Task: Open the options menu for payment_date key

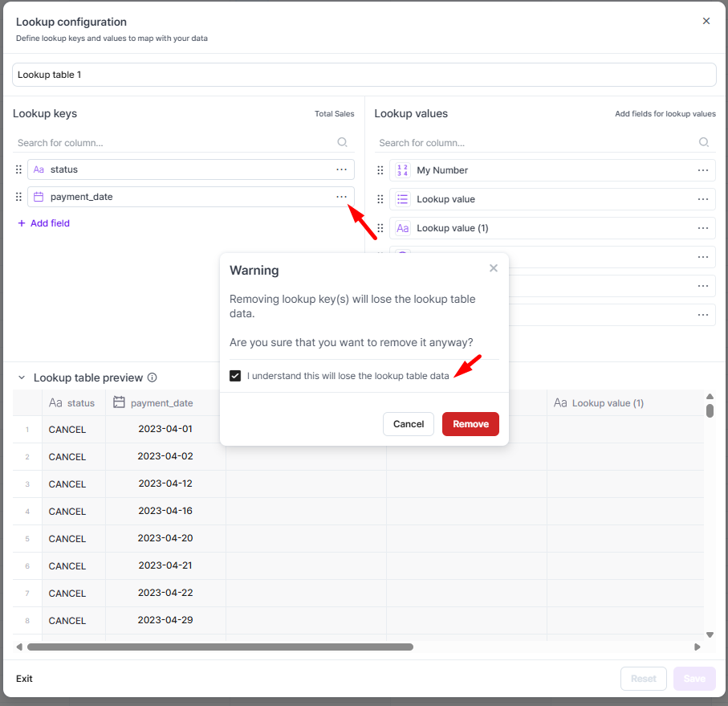Action: (x=342, y=197)
